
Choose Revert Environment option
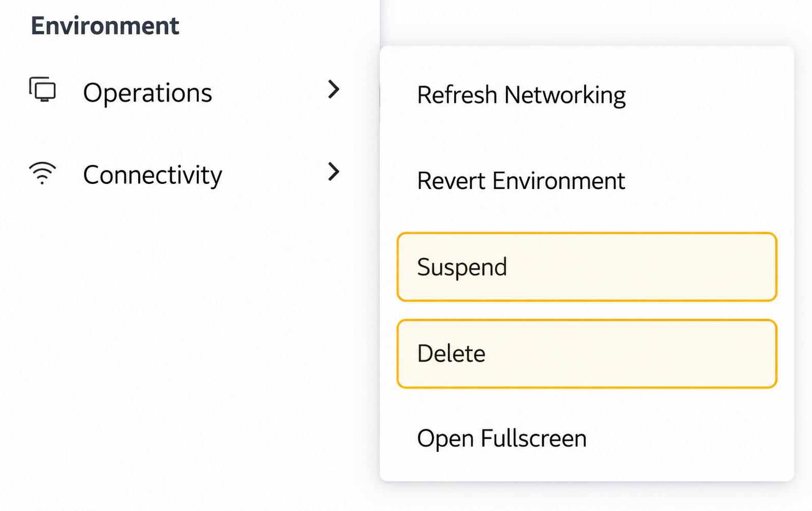586,181
